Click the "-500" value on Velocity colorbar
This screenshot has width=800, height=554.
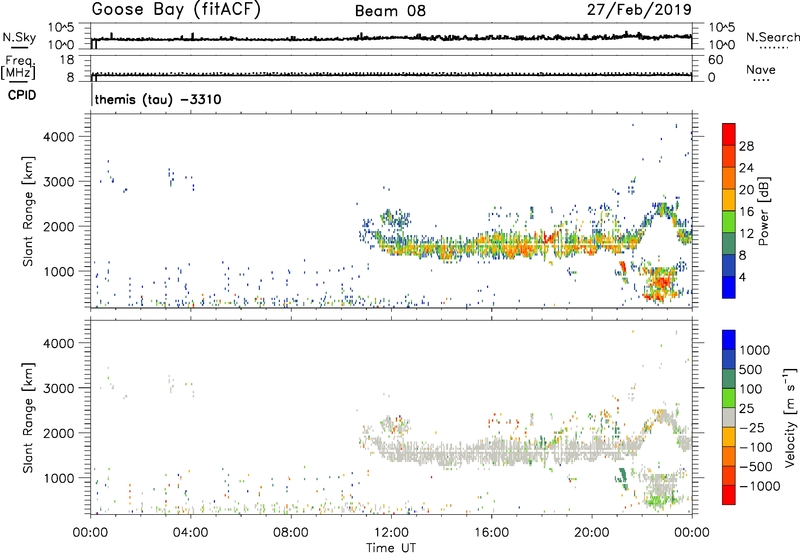tap(755, 467)
